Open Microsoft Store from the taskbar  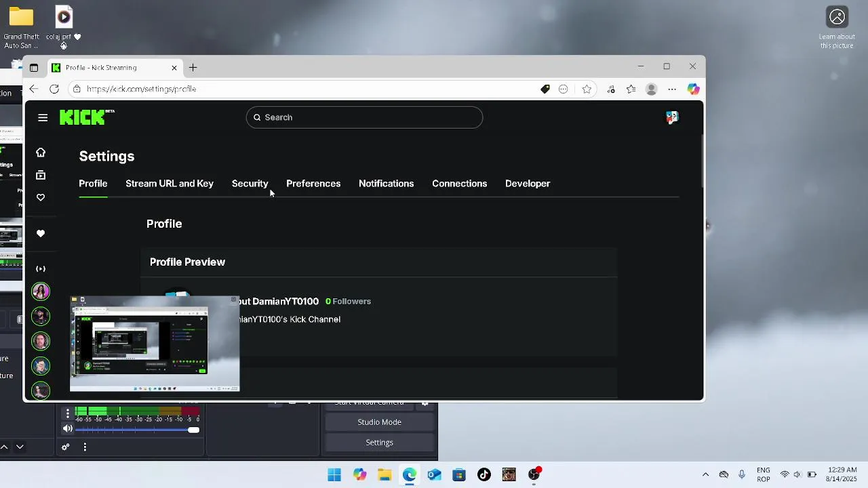point(459,474)
